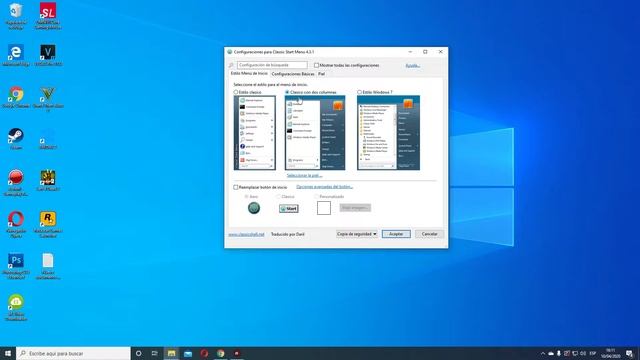The height and width of the screenshot is (360, 640).
Task: Click the disabled image picker button
Action: (x=355, y=208)
